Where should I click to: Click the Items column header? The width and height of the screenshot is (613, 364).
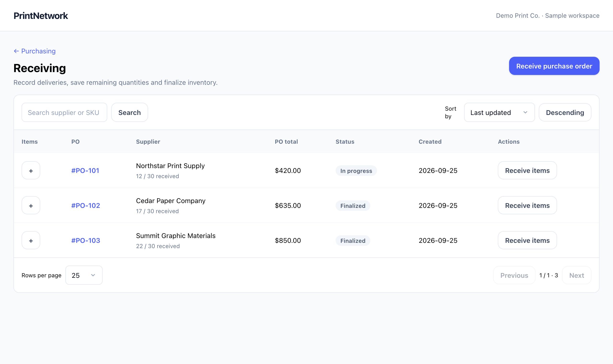(x=30, y=142)
